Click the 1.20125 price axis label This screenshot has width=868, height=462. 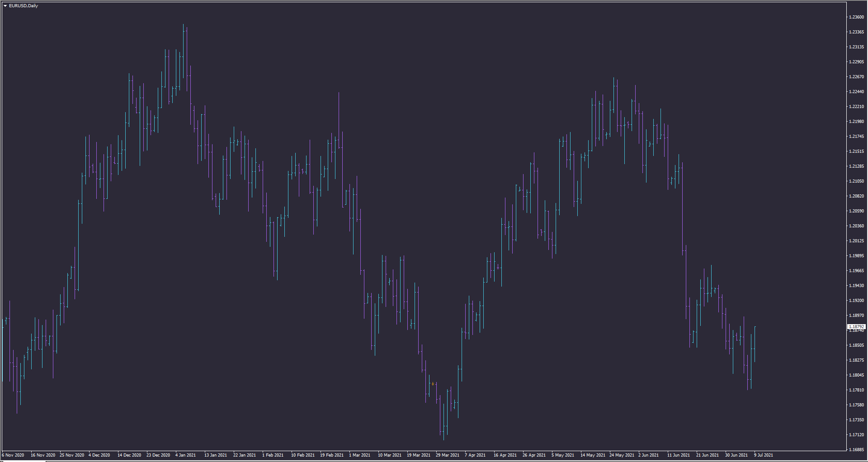coord(856,241)
